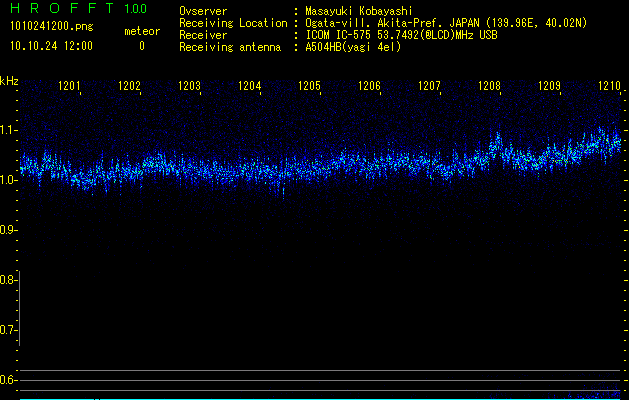The height and width of the screenshot is (400, 629).
Task: Click the 1.1 kHz frequency label
Action: [x=8, y=130]
